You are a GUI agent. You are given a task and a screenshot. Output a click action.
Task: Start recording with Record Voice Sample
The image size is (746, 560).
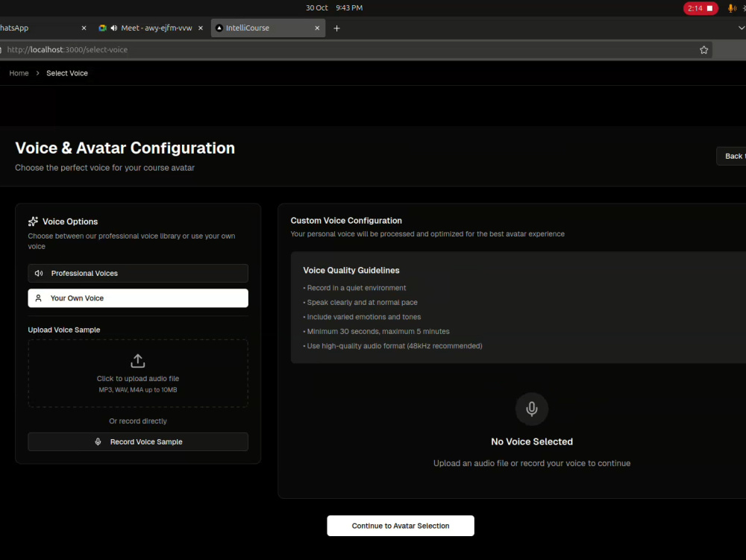(138, 441)
